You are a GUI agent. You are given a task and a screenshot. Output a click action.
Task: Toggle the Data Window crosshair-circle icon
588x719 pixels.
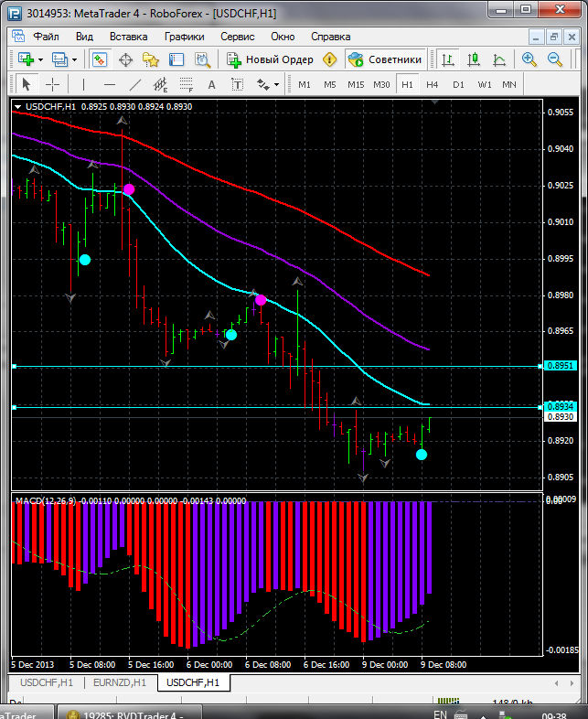[x=125, y=59]
